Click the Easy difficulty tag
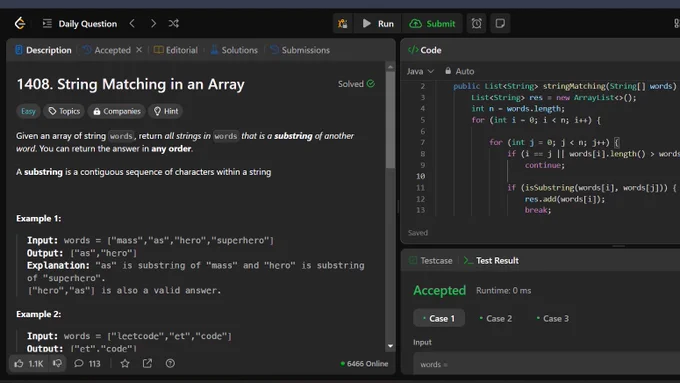This screenshot has width=680, height=383. click(x=28, y=111)
